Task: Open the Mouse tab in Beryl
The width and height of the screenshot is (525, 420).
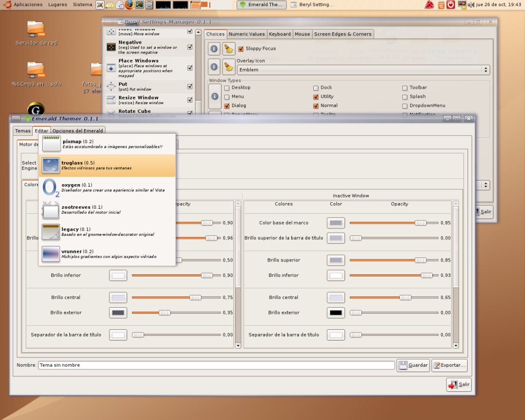Action: click(302, 34)
